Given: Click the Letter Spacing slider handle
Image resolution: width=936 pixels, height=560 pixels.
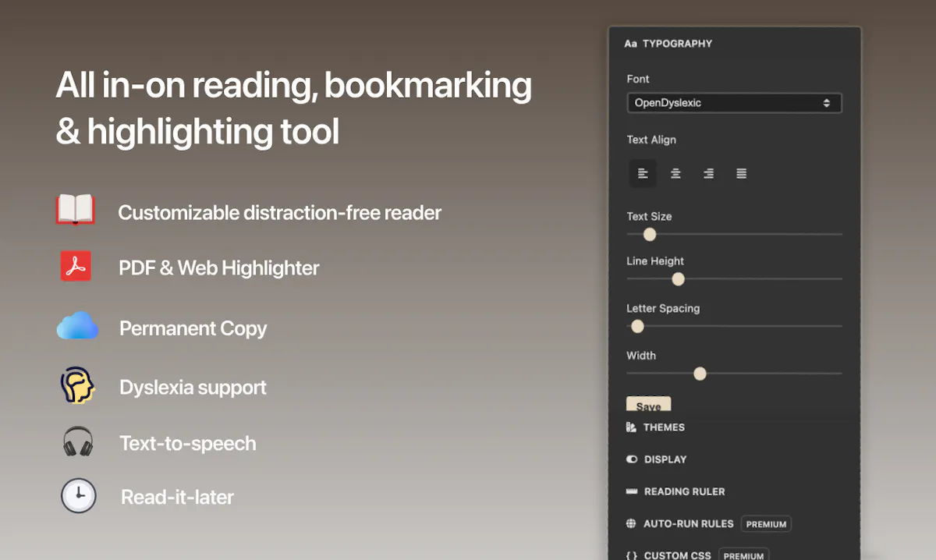Looking at the screenshot, I should [637, 326].
